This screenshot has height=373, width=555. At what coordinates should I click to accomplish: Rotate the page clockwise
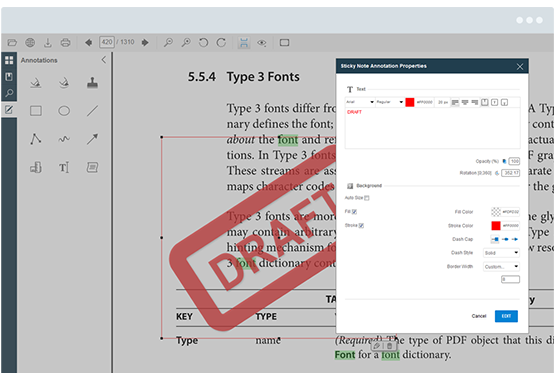[221, 43]
